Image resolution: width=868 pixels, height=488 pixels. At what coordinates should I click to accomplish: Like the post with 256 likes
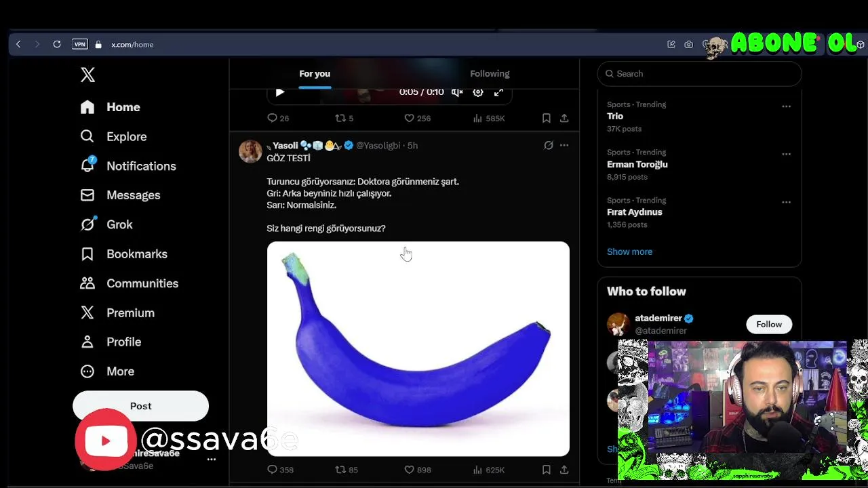(417, 118)
